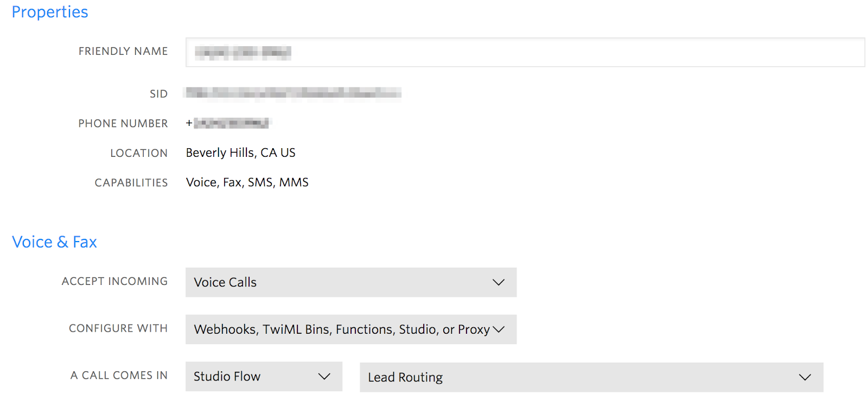Click the A CALL COMES IN label

[119, 375]
